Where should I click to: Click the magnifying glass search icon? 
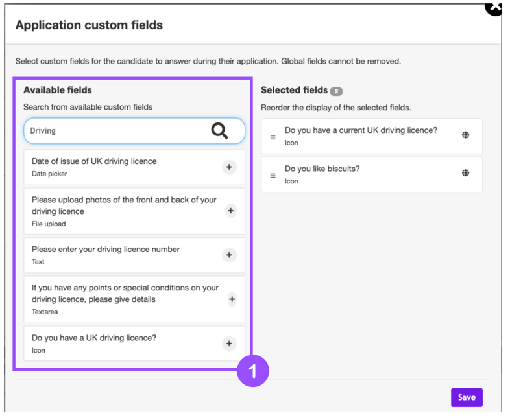[x=219, y=131]
